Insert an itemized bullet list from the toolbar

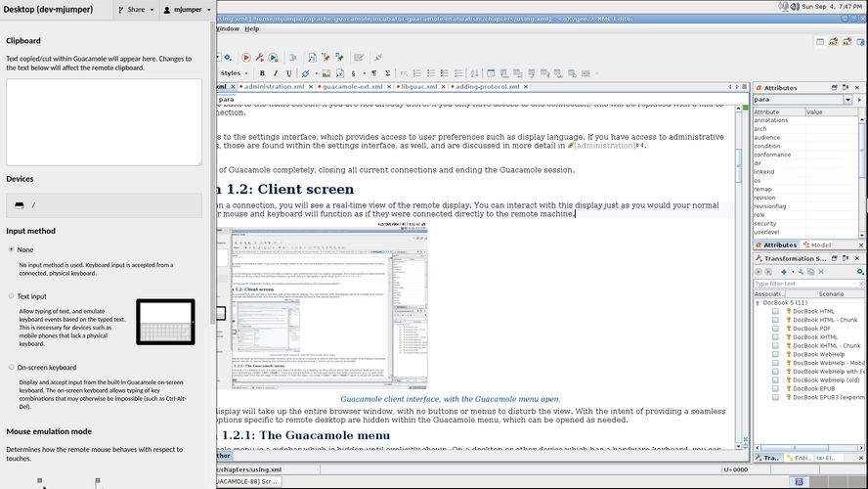pos(431,73)
